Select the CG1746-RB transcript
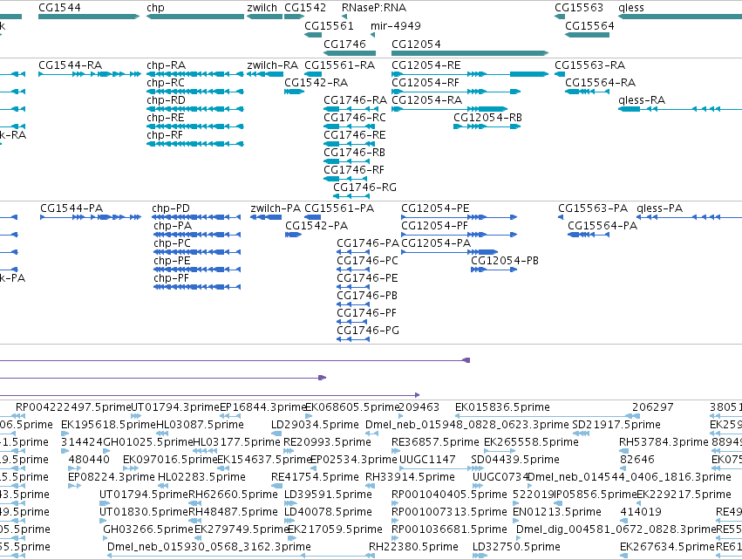Image resolution: width=742 pixels, height=560 pixels. 346,161
